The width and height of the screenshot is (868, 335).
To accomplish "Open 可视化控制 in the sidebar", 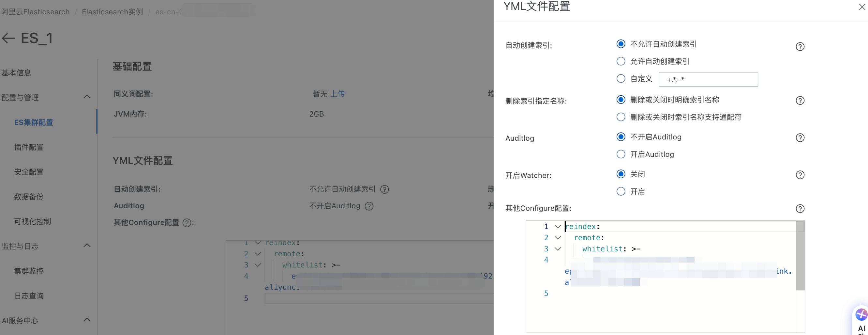I will coord(33,222).
